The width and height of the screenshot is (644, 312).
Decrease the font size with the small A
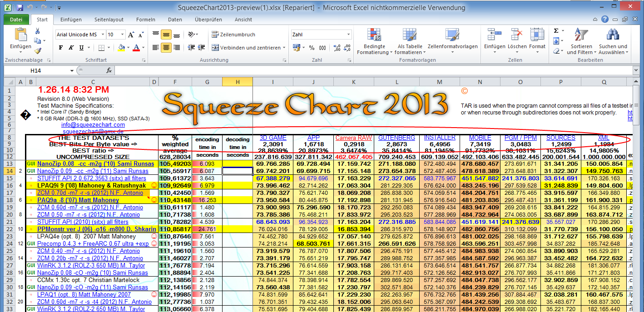pos(141,35)
